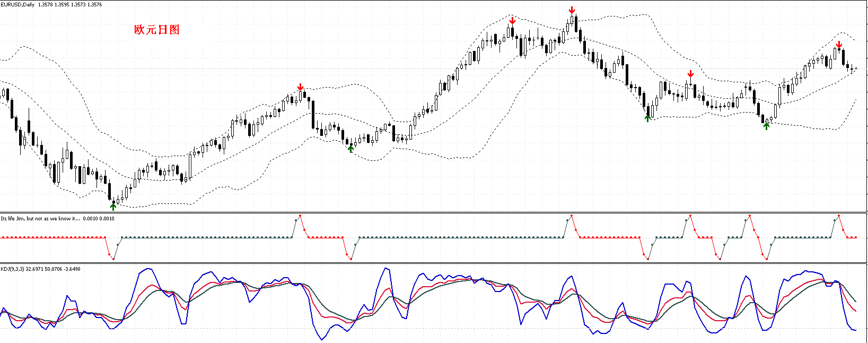Click the KDJ value -3.6498
868x343 pixels.
pyautogui.click(x=72, y=269)
